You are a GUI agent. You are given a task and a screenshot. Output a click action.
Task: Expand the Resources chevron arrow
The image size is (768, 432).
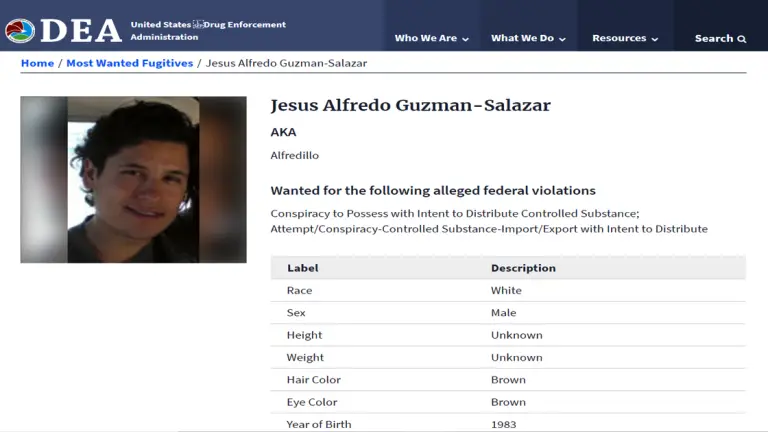coord(655,39)
